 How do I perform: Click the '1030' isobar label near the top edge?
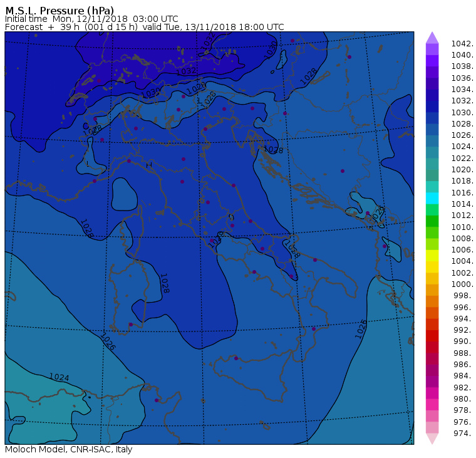point(271,50)
